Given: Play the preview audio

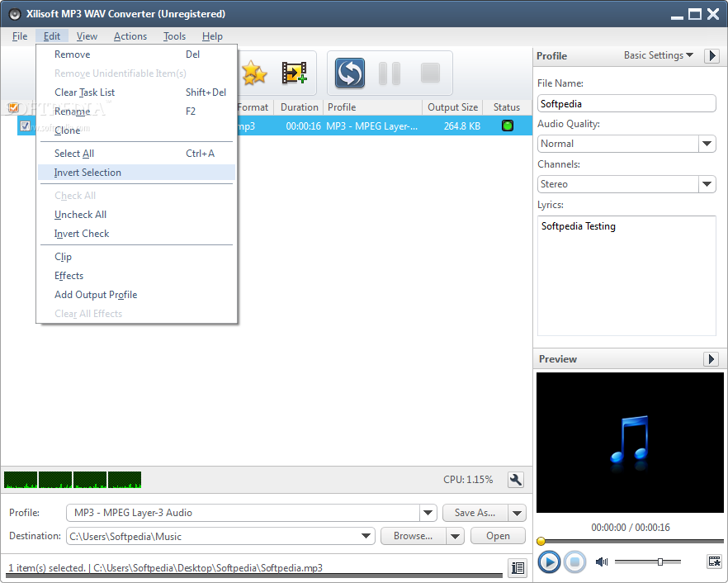Looking at the screenshot, I should pyautogui.click(x=549, y=562).
